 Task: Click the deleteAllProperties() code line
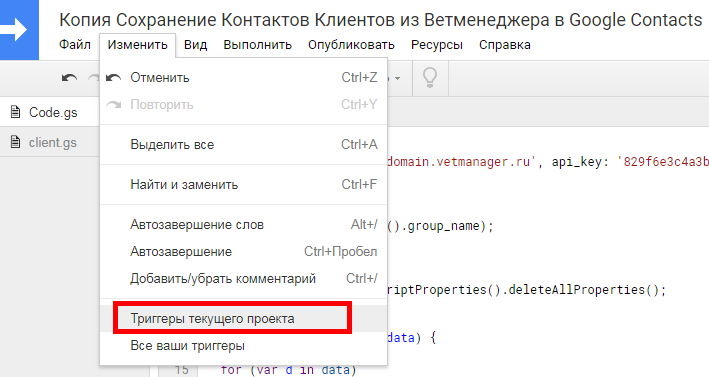(x=526, y=290)
